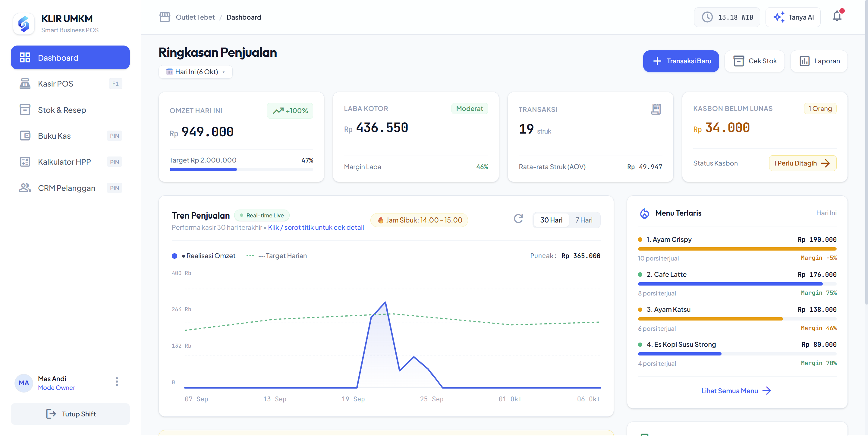
Task: Open Buku Kas page
Action: tap(70, 136)
